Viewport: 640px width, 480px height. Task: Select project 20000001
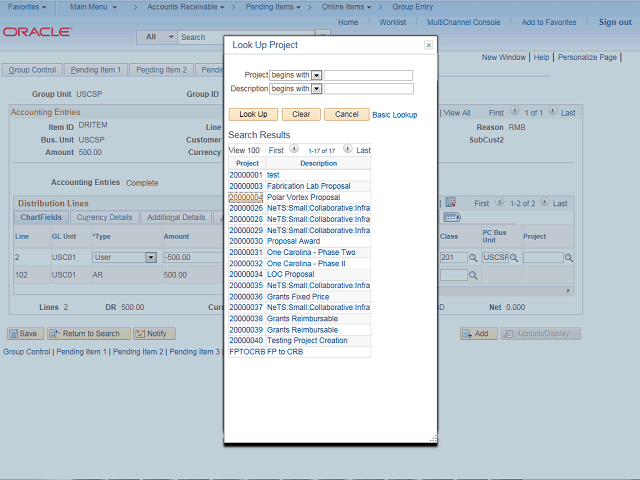click(246, 175)
